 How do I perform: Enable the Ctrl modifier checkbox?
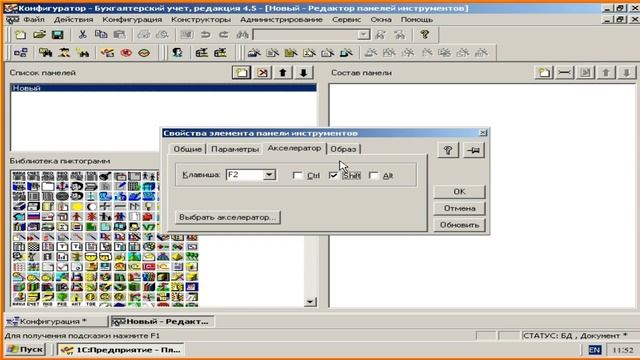[298, 176]
